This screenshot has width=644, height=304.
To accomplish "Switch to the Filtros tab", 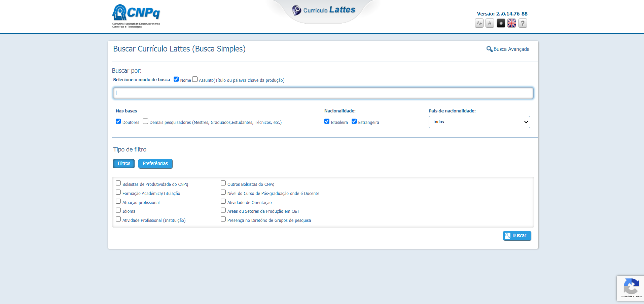I will click(x=124, y=164).
